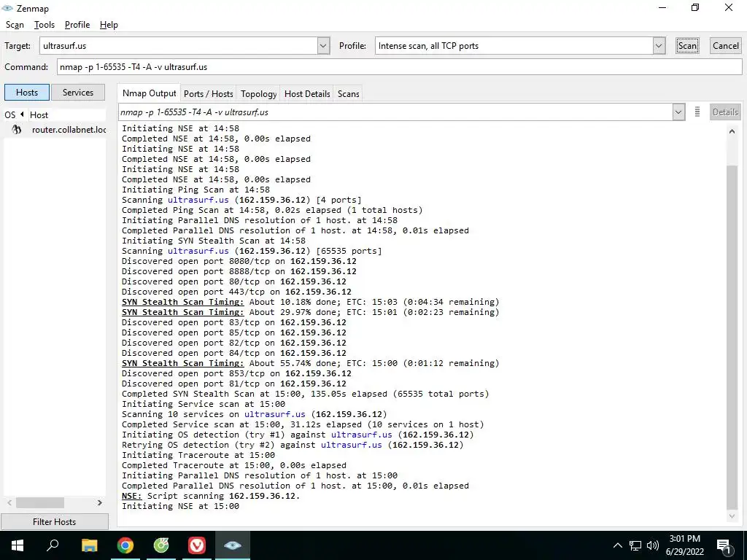
Task: Open the Help menu
Action: [x=109, y=25]
